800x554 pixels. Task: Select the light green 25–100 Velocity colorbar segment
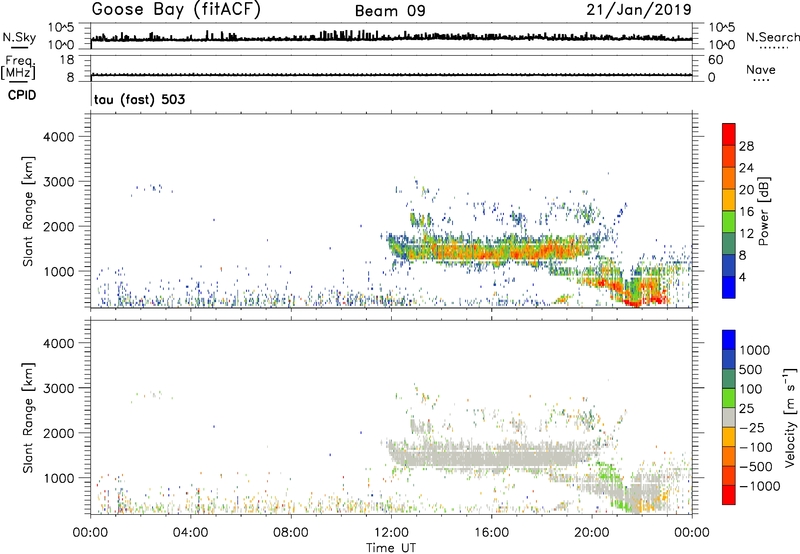point(729,398)
